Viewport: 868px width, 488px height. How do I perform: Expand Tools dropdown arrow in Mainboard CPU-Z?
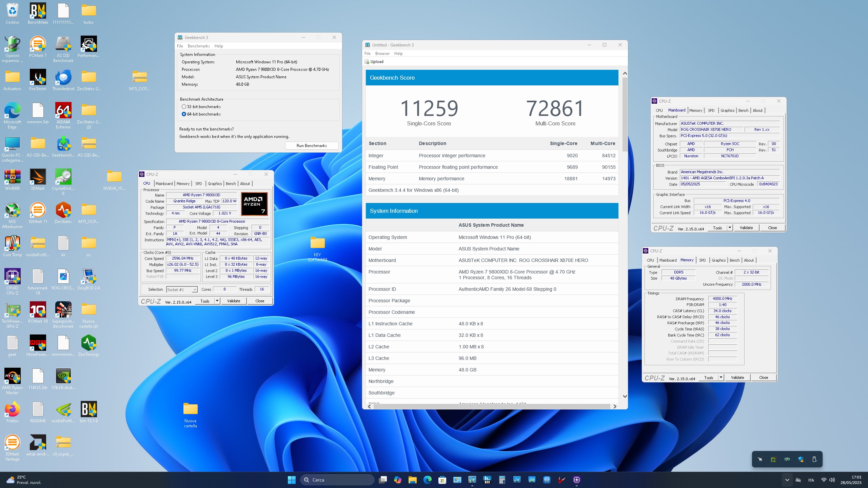tap(730, 228)
